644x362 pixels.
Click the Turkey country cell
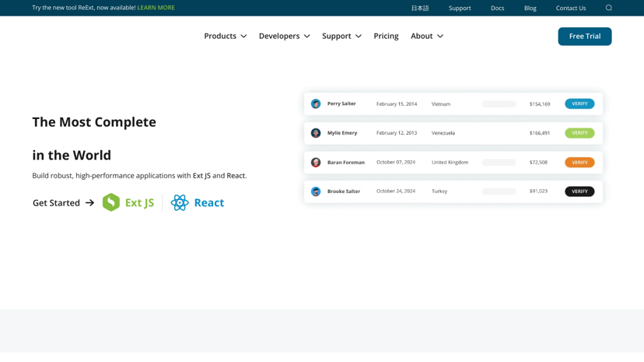click(x=439, y=191)
